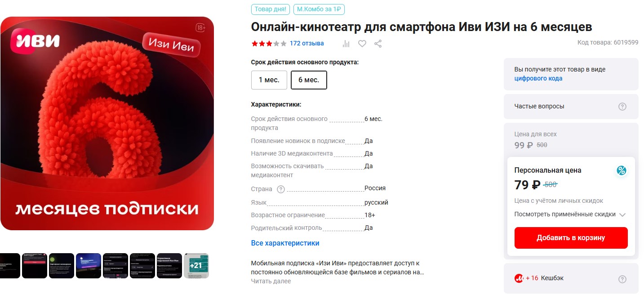
Task: Open help icon beside Кешбэк
Action: point(622,279)
